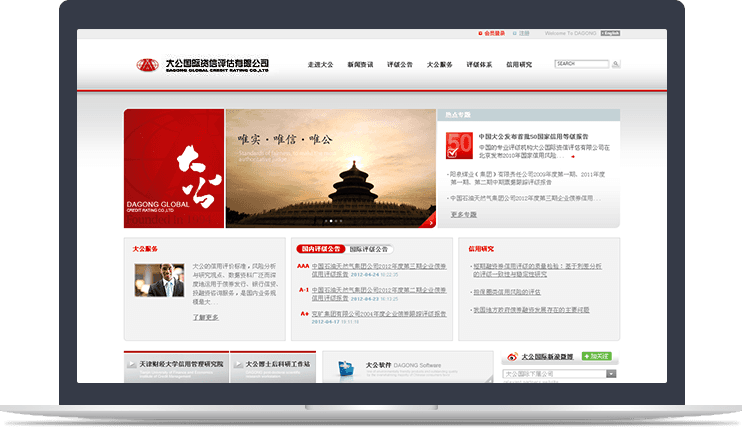Expand the Weibo account dropdown

pyautogui.click(x=610, y=373)
